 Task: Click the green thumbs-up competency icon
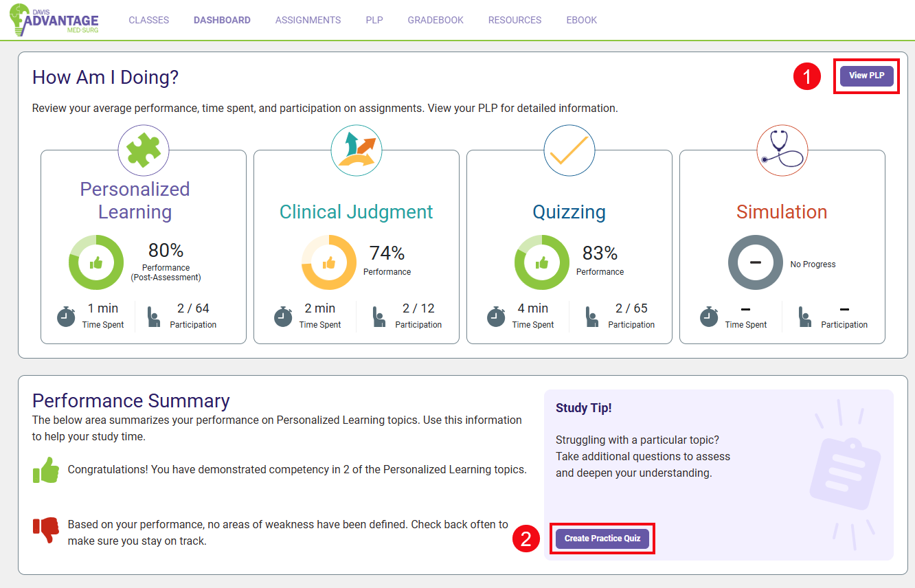(46, 471)
